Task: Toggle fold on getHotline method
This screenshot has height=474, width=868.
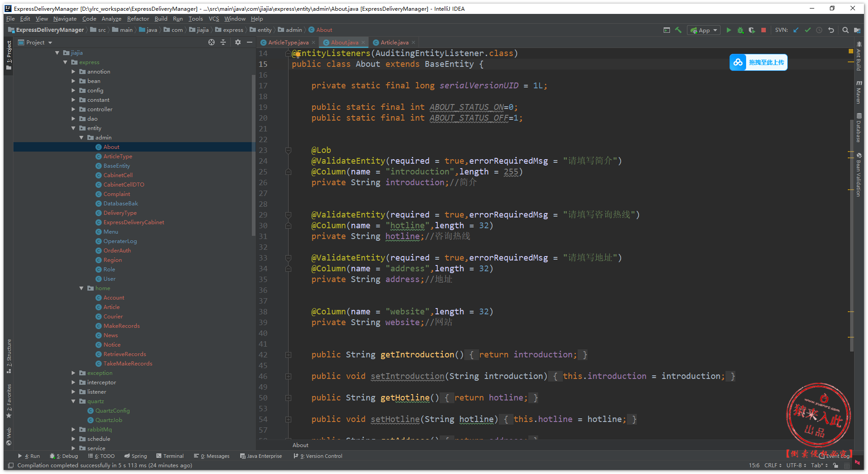Action: tap(288, 398)
